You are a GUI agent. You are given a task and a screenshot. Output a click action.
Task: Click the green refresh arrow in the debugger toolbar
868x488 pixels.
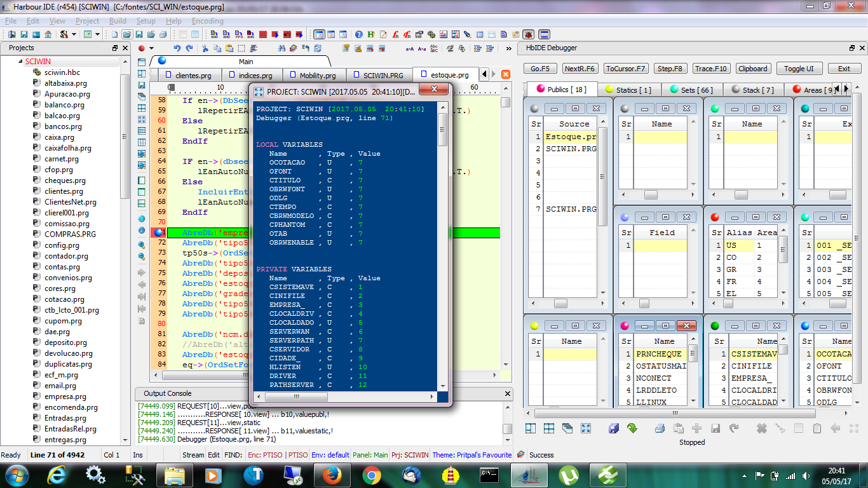pos(632,428)
